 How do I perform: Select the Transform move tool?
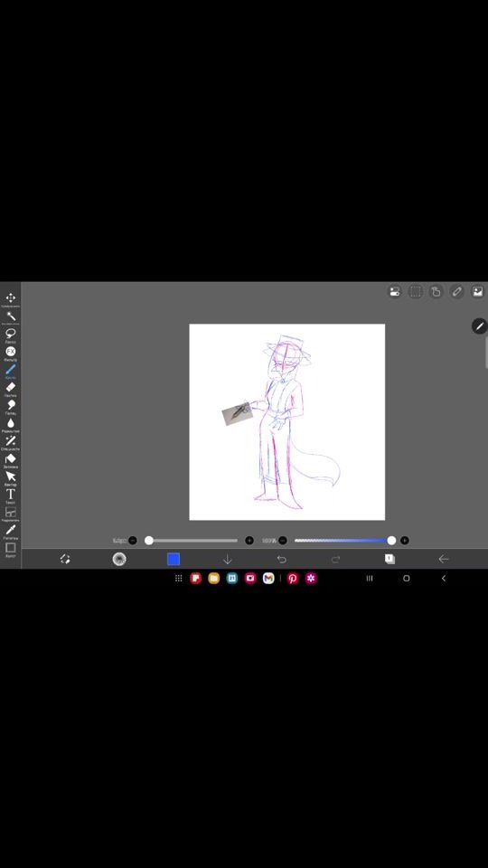(x=11, y=297)
